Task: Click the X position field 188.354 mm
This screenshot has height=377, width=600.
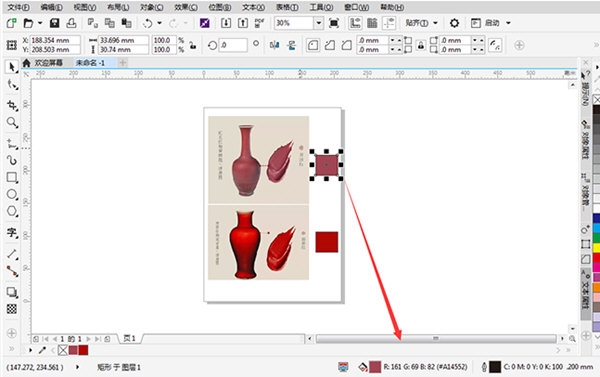Action: pyautogui.click(x=55, y=40)
